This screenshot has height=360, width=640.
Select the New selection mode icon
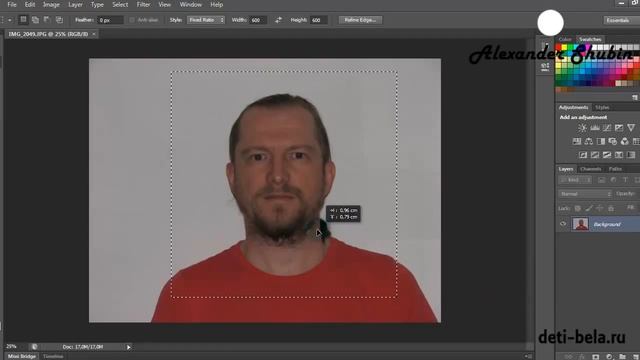(x=23, y=20)
